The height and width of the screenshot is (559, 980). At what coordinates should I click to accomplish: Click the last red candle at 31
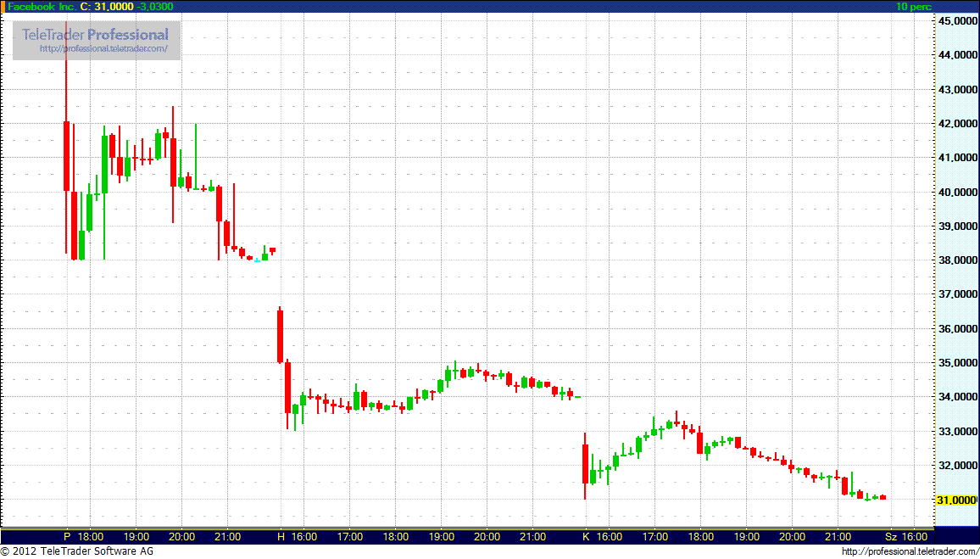click(x=883, y=498)
